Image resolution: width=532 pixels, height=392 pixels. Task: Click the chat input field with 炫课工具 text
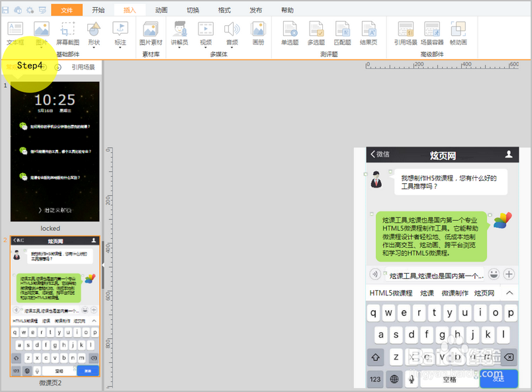[435, 276]
